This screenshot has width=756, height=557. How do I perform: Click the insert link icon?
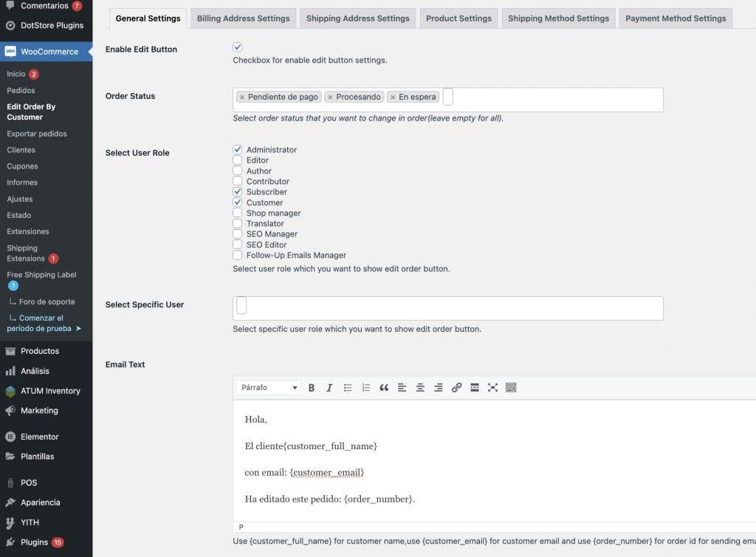pyautogui.click(x=456, y=388)
